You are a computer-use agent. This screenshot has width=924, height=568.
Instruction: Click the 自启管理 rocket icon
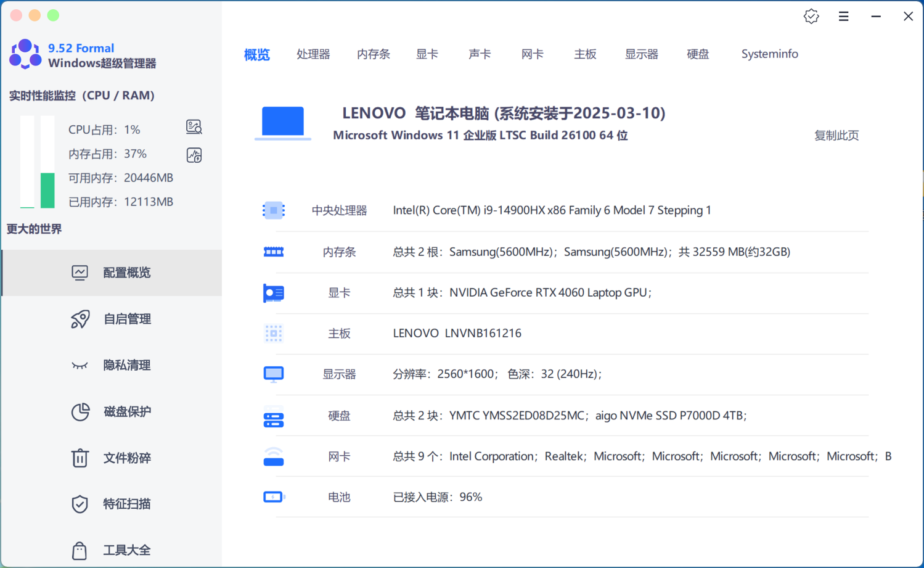pos(80,319)
